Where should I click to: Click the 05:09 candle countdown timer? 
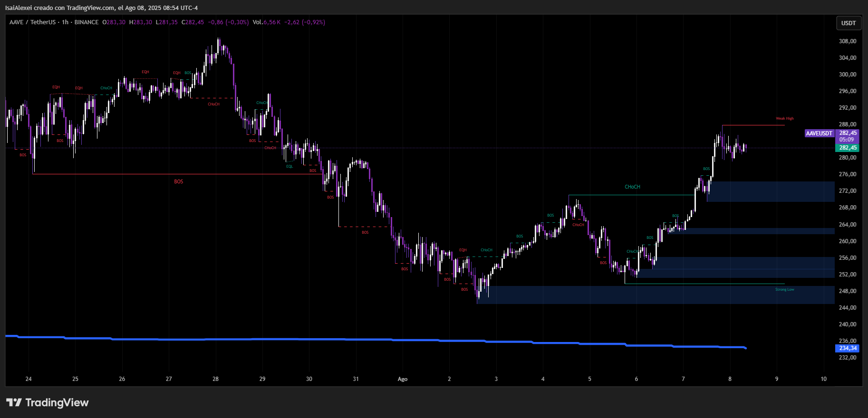847,140
